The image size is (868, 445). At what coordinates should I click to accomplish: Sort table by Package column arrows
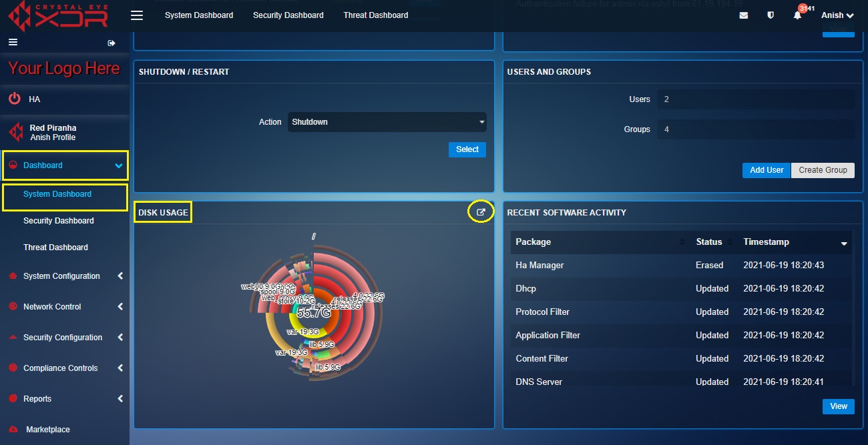tap(682, 242)
